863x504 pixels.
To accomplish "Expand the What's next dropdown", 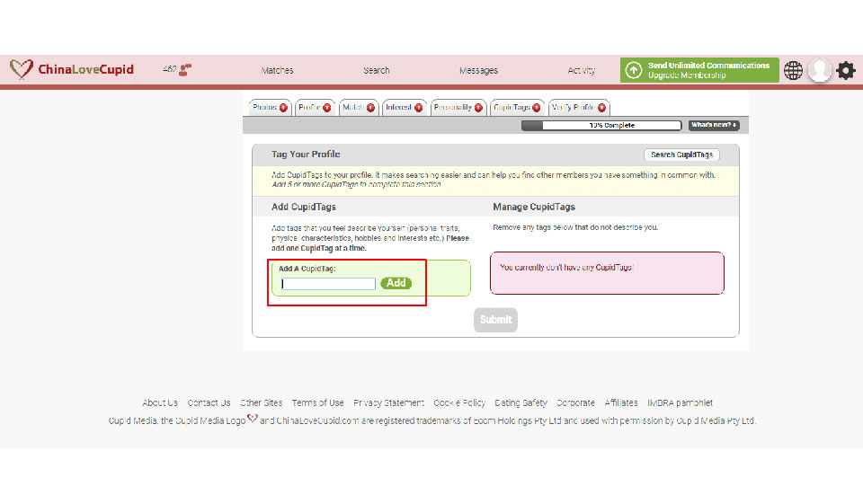I will pyautogui.click(x=714, y=125).
